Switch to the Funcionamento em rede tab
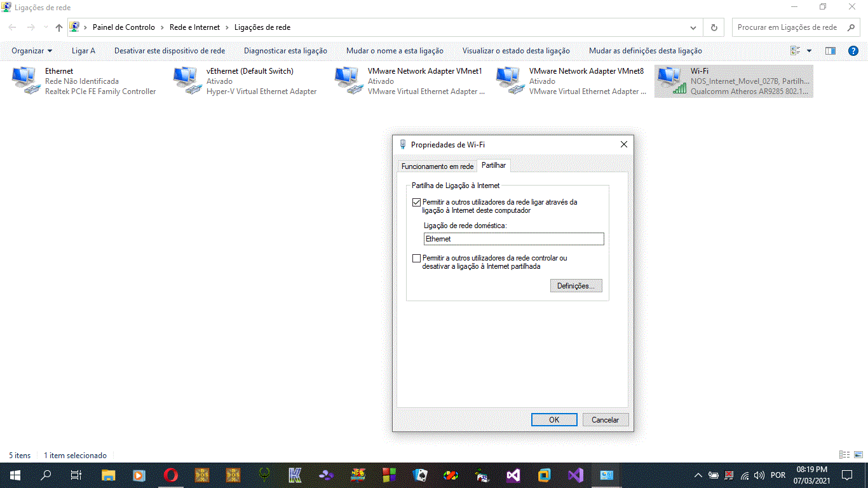Screen dimensions: 868x488 pyautogui.click(x=437, y=166)
